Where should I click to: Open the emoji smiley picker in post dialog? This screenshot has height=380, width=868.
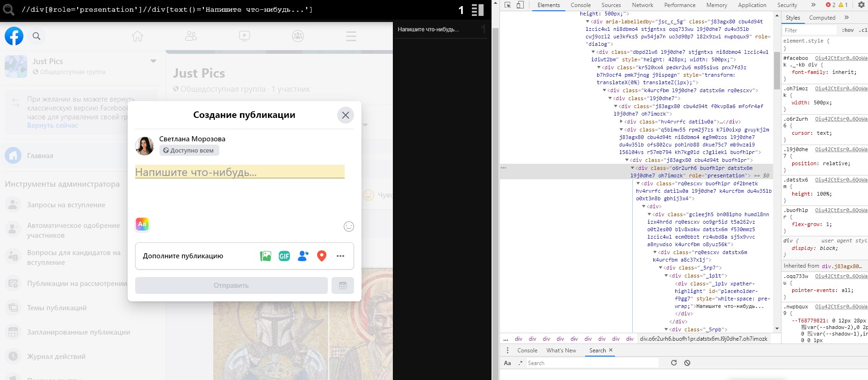(x=349, y=227)
